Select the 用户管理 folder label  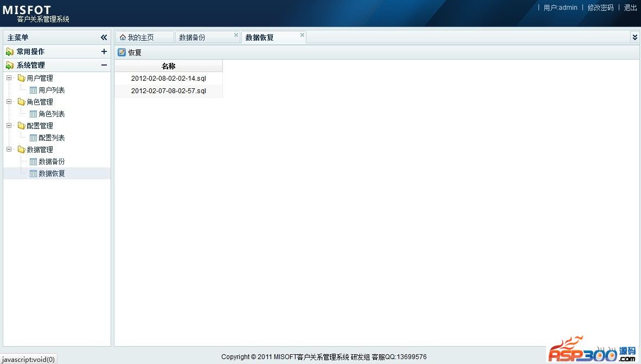(x=40, y=78)
